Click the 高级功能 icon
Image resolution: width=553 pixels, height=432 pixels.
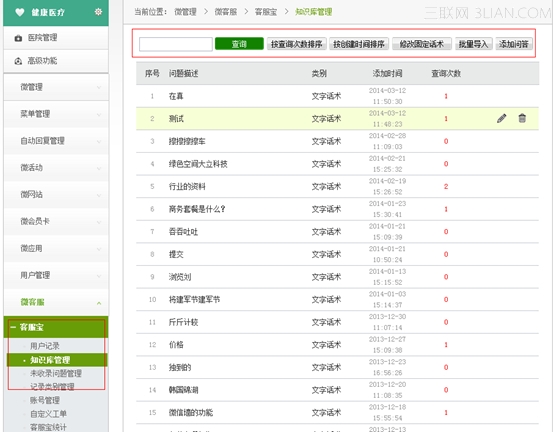click(18, 61)
